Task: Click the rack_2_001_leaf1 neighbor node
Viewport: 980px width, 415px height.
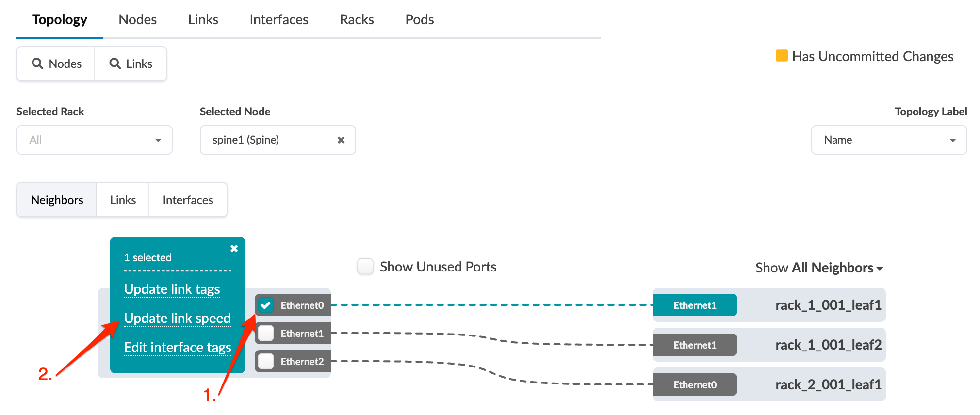Action: pyautogui.click(x=828, y=384)
